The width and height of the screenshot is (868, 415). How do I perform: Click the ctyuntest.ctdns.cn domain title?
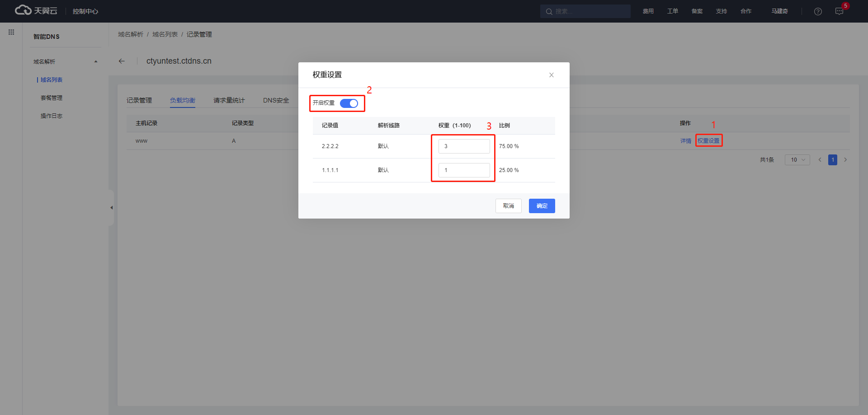[179, 61]
